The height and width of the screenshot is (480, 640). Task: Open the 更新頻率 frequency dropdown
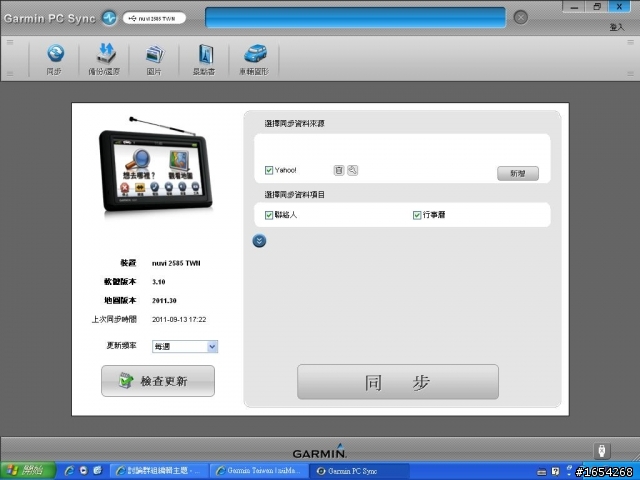(185, 347)
